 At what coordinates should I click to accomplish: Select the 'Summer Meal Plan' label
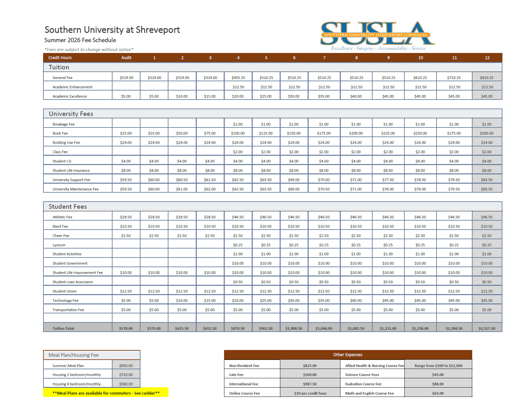pos(68,366)
